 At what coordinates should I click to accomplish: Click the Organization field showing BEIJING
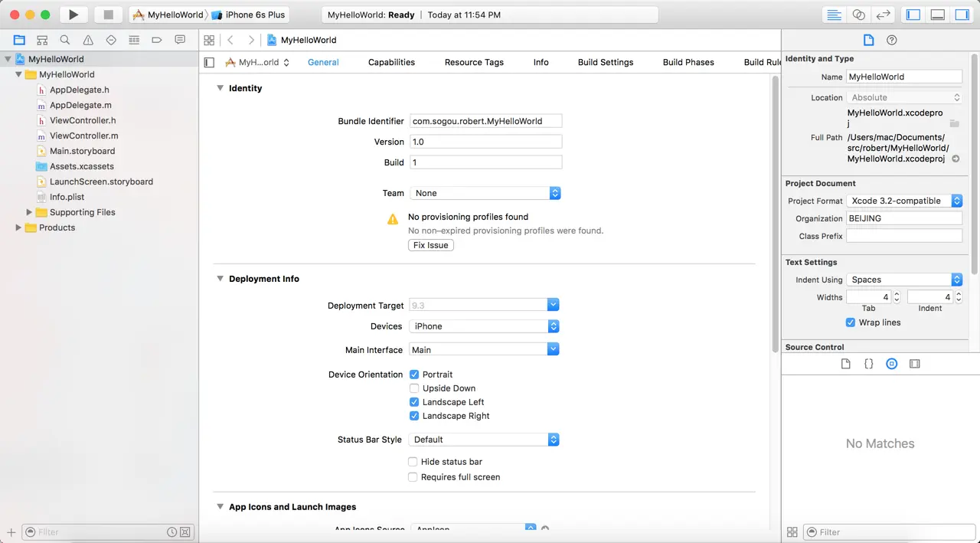904,218
